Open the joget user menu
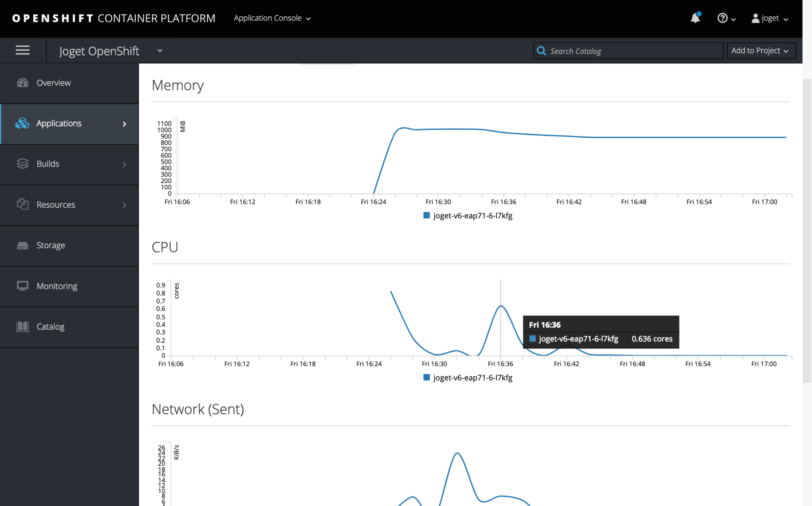This screenshot has width=812, height=506. tap(770, 18)
